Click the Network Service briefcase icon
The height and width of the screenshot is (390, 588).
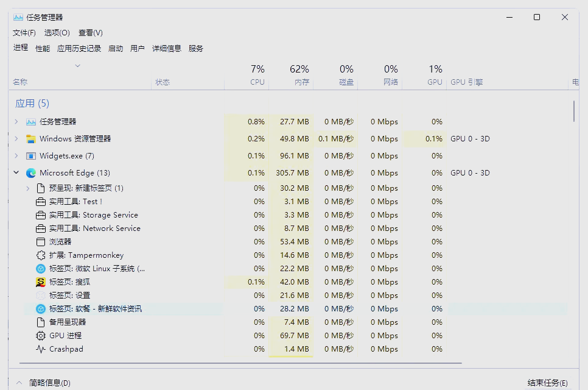(41, 229)
